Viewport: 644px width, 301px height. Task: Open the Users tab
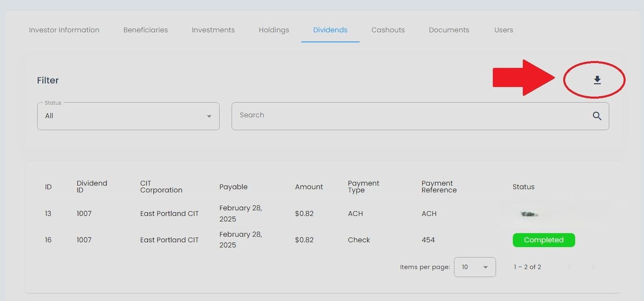tap(503, 30)
